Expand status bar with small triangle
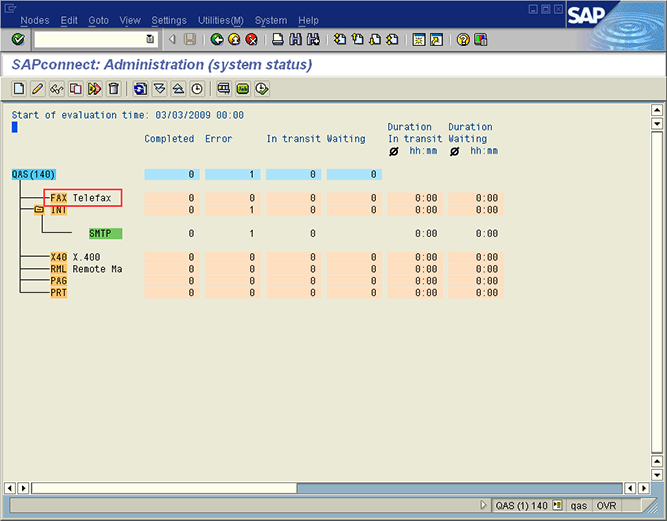667x521 pixels. 483,505
